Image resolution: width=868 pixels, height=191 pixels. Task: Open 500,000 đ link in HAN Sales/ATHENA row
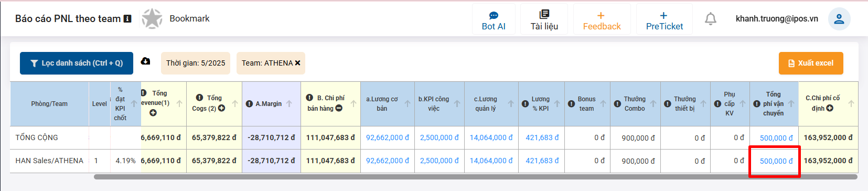coord(777,161)
